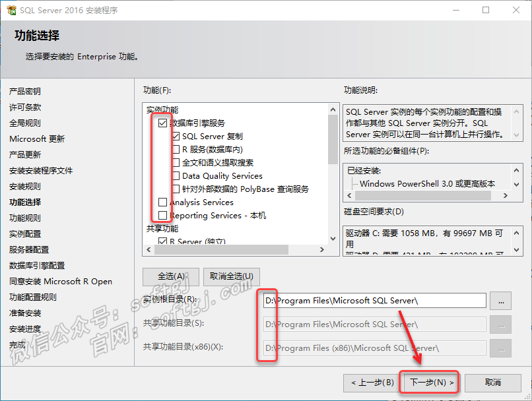
Task: Close the SQL Server 2016 setup window
Action: click(x=516, y=10)
